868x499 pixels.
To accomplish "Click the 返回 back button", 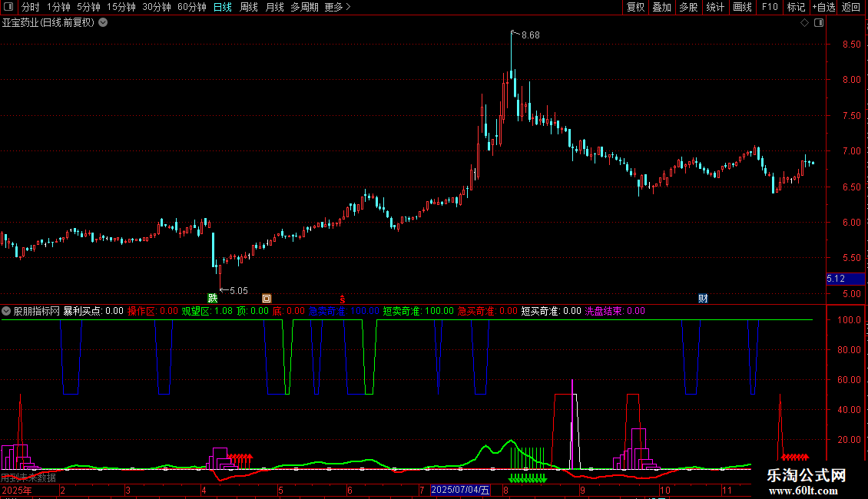I will [851, 7].
